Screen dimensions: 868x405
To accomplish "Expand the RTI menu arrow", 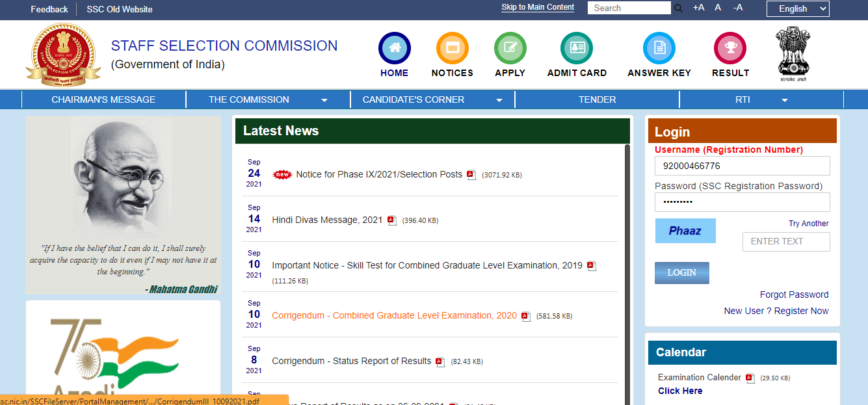I will 785,100.
